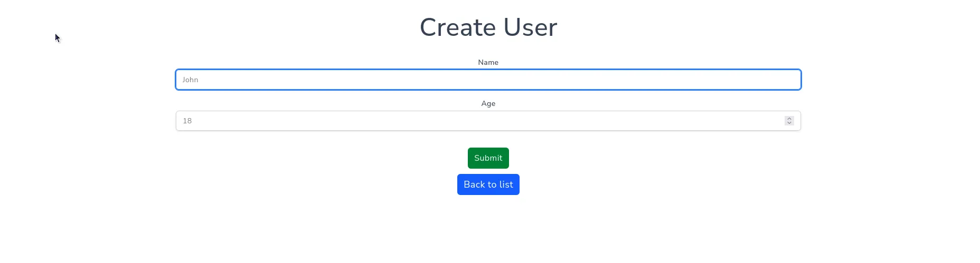Click the Age label
Screen dimensions: 980x263
tap(488, 103)
